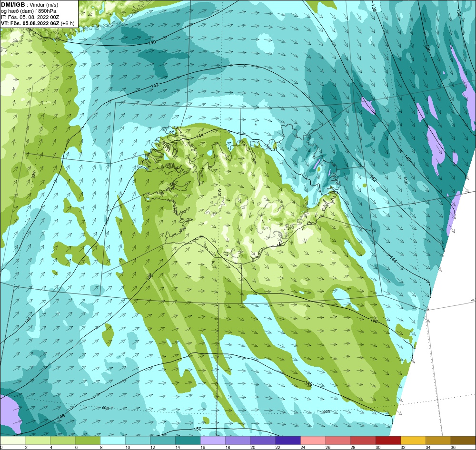Select the legend tick value 8

click(x=101, y=447)
